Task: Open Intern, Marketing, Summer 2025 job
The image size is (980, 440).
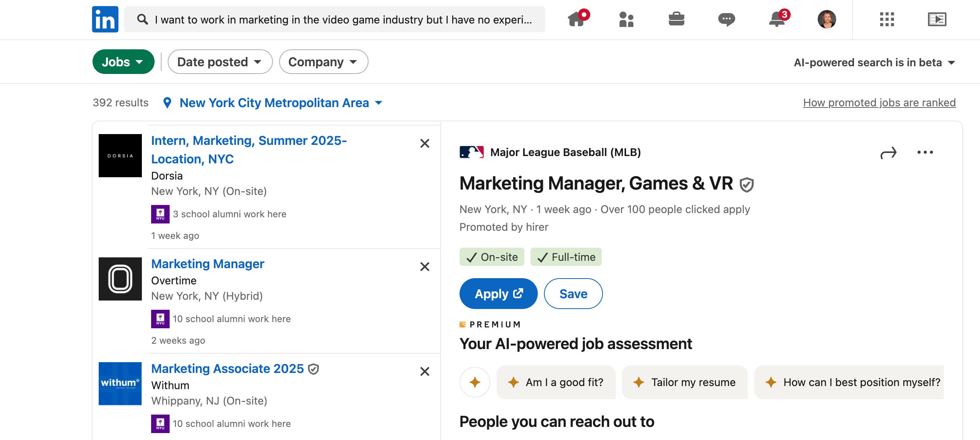Action: [x=249, y=150]
